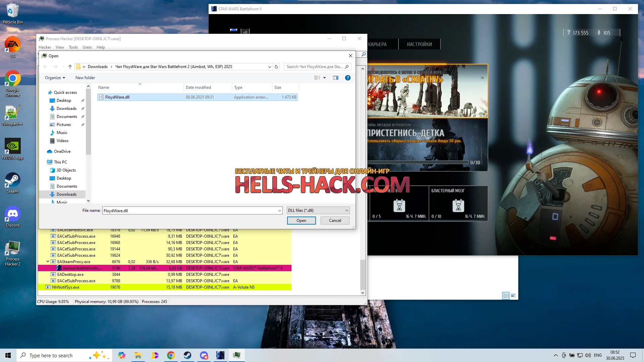Click the File name input field
This screenshot has width=644, height=362.
(x=190, y=211)
